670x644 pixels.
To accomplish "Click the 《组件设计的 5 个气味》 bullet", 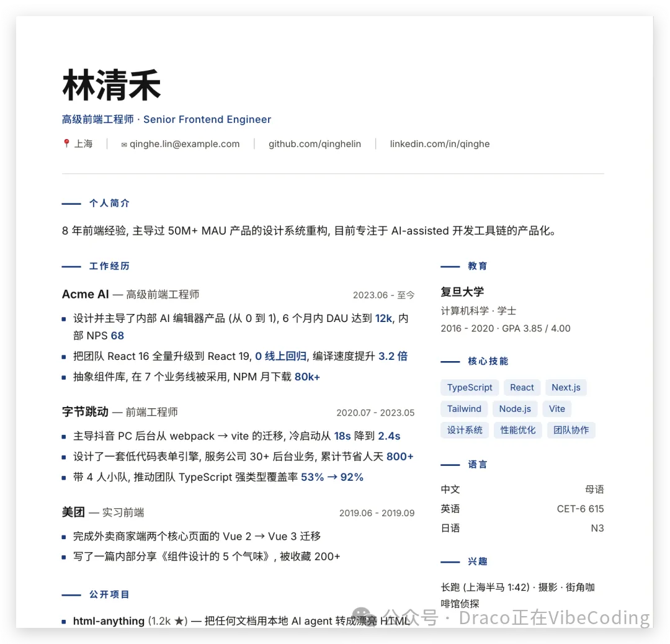I will [x=207, y=557].
